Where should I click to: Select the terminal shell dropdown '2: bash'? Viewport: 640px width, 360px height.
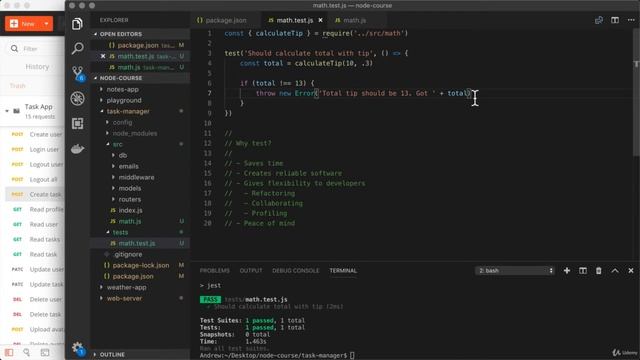pyautogui.click(x=515, y=271)
